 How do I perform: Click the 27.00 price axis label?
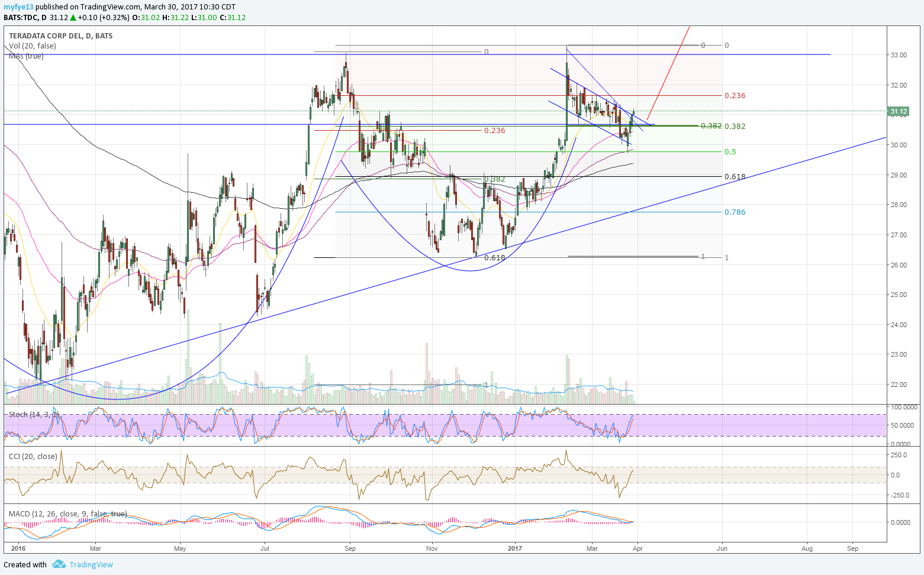pos(899,235)
